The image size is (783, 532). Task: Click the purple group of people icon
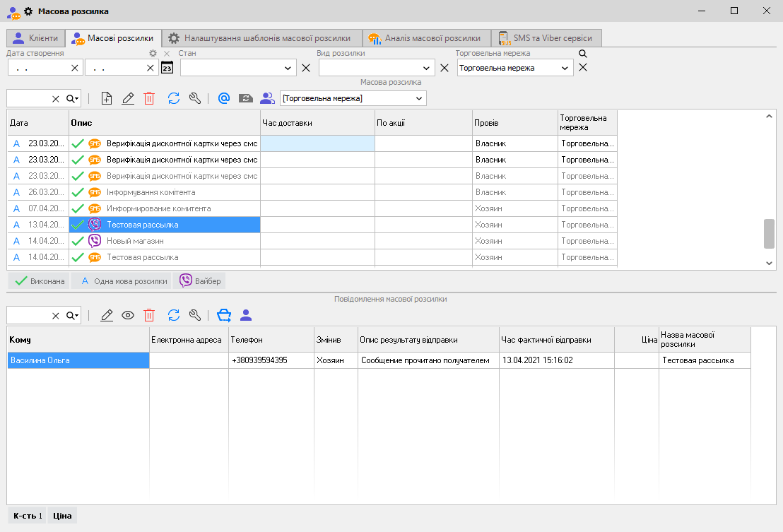coord(267,98)
